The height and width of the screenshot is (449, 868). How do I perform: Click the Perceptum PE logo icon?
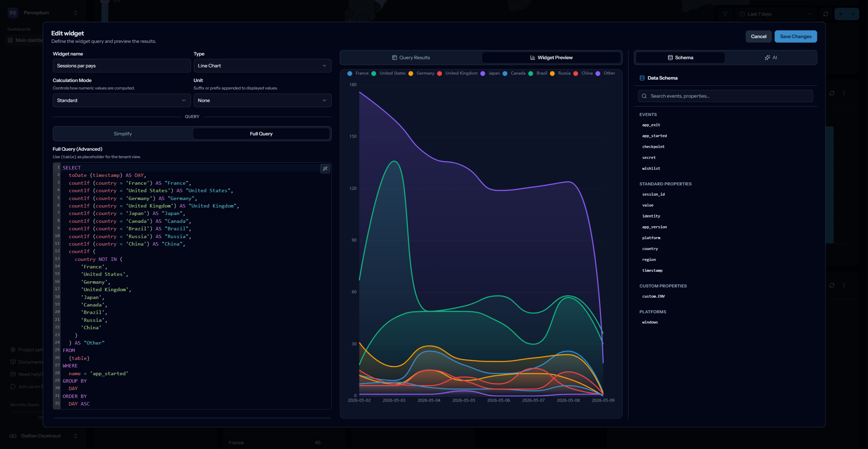click(13, 13)
